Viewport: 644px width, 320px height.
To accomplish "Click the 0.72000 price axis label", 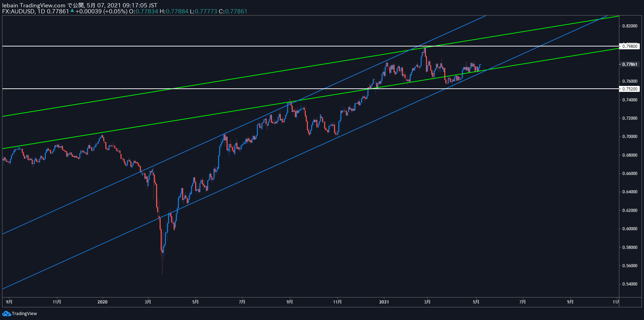I will click(x=630, y=118).
